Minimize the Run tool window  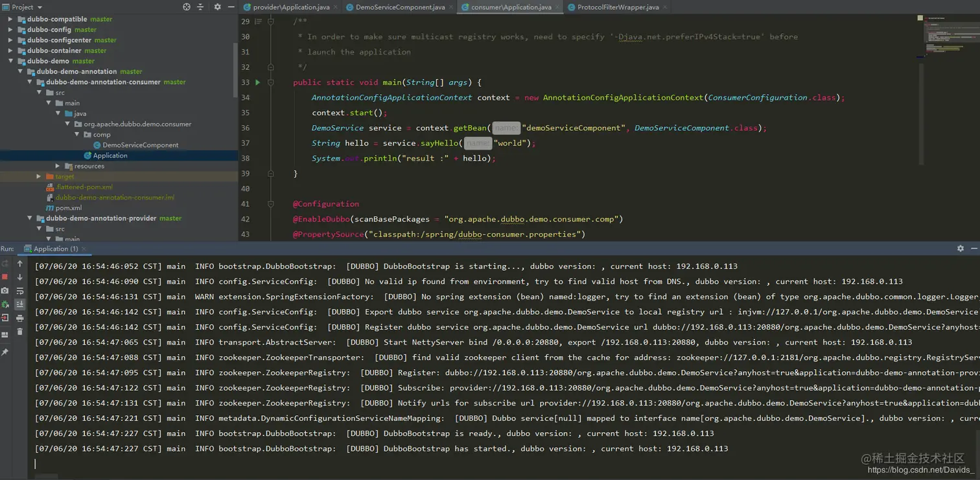pyautogui.click(x=974, y=248)
